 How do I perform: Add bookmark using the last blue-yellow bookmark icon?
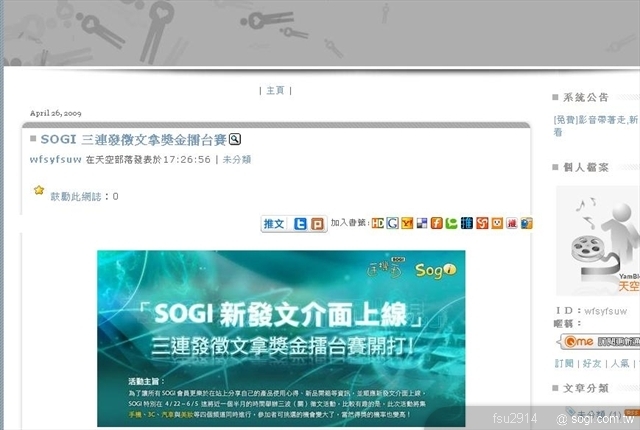526,223
